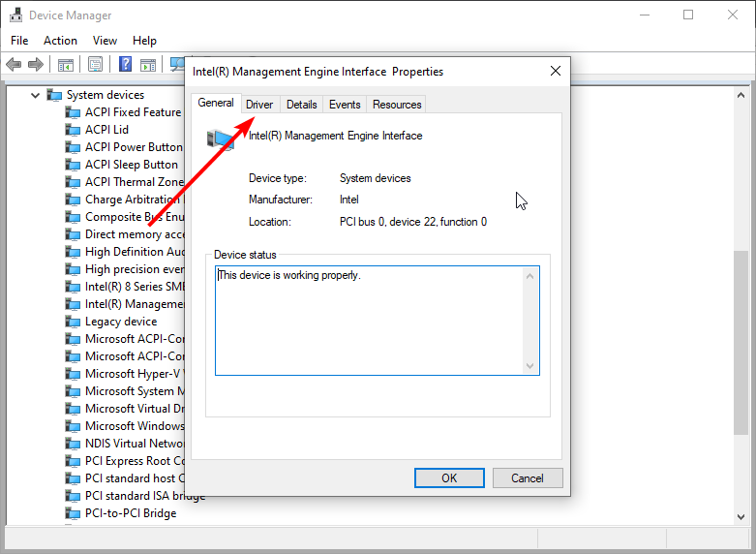Click the Device status scroll down arrow

pos(529,366)
